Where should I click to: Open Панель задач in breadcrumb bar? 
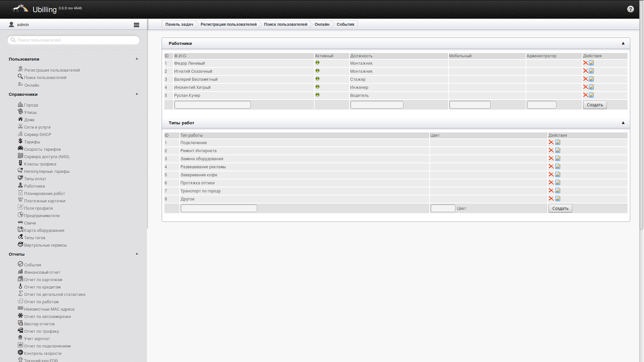click(x=179, y=24)
